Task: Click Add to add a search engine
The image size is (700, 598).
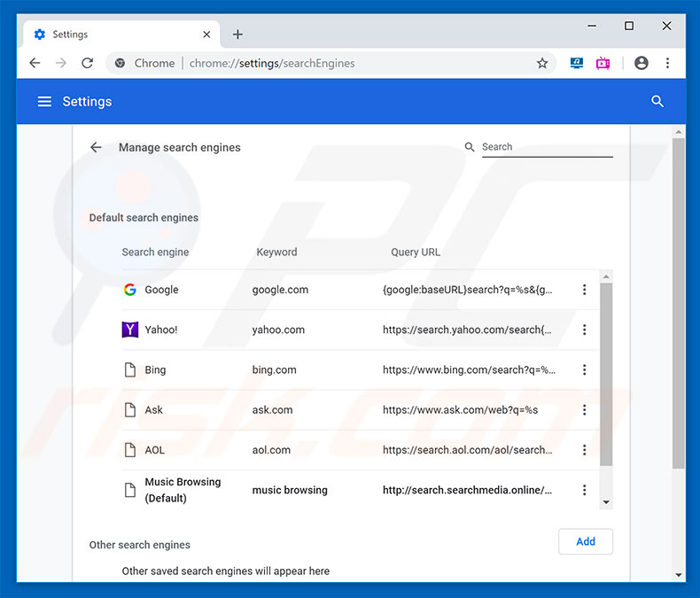Action: pyautogui.click(x=586, y=541)
